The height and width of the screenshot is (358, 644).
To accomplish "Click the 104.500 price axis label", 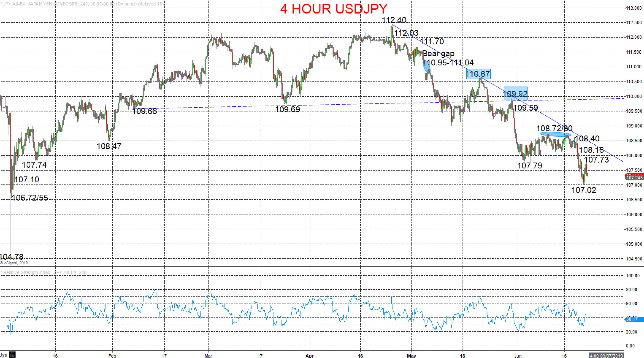I will 634,259.
